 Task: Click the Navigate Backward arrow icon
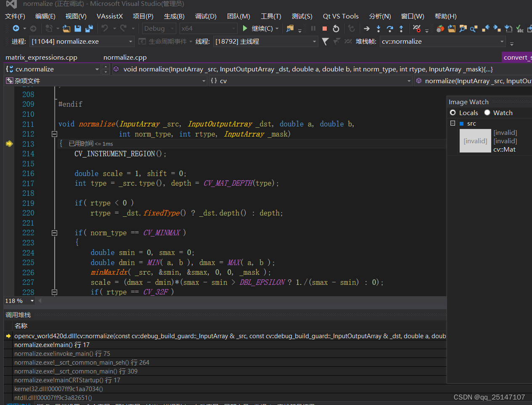[x=16, y=29]
